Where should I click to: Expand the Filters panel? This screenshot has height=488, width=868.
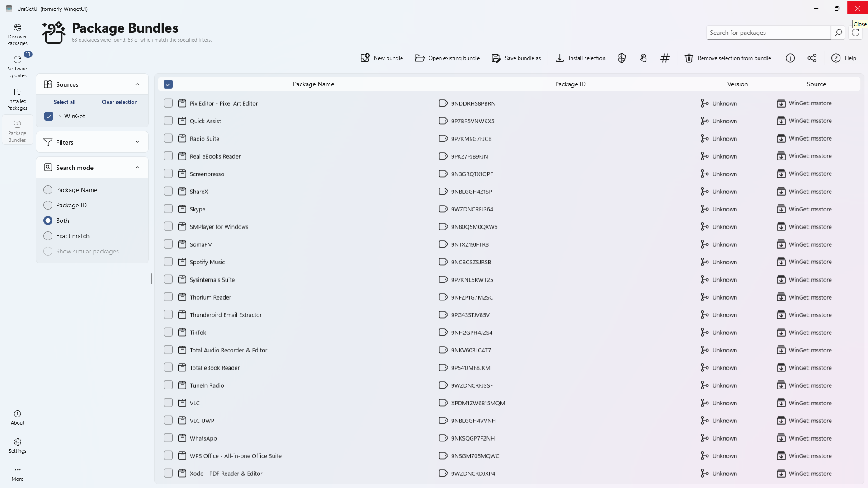(x=137, y=142)
